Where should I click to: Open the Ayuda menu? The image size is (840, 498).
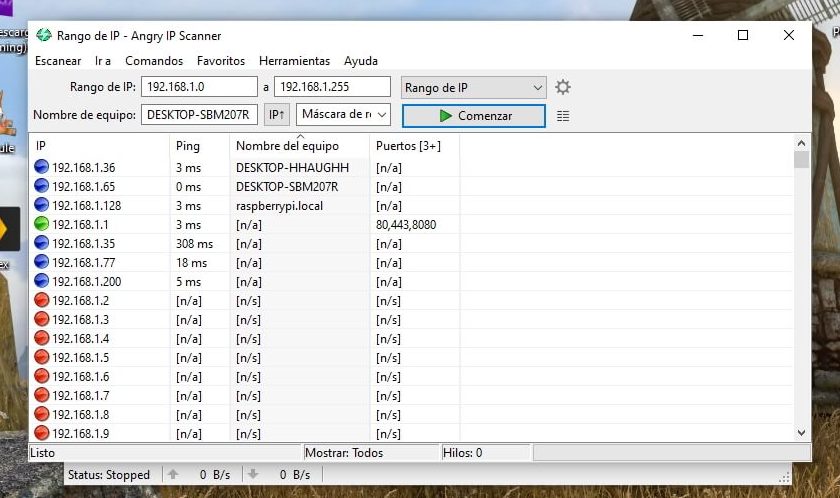point(361,61)
